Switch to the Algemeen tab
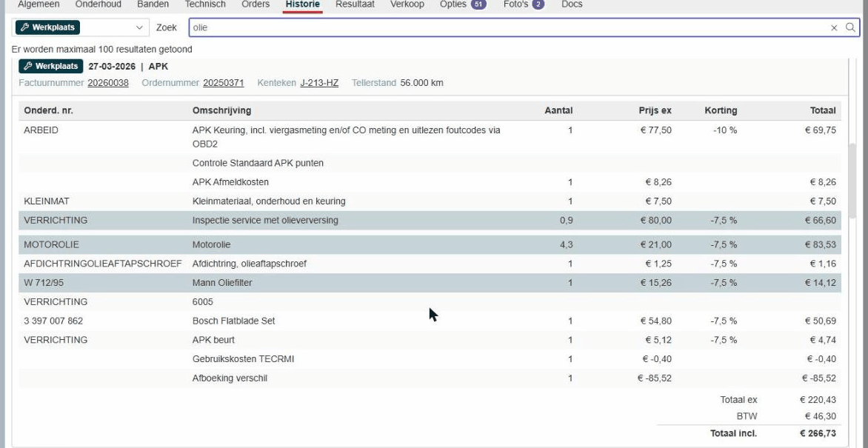 tap(39, 4)
